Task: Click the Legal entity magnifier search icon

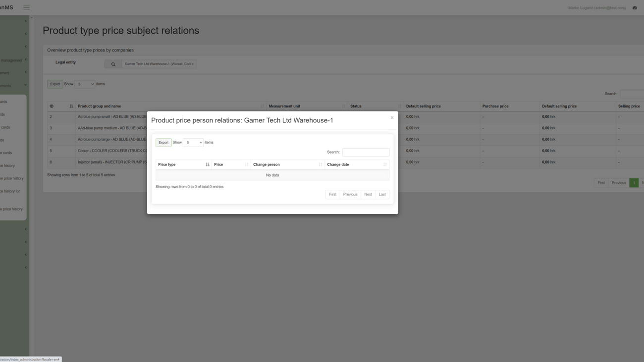Action: click(x=113, y=64)
